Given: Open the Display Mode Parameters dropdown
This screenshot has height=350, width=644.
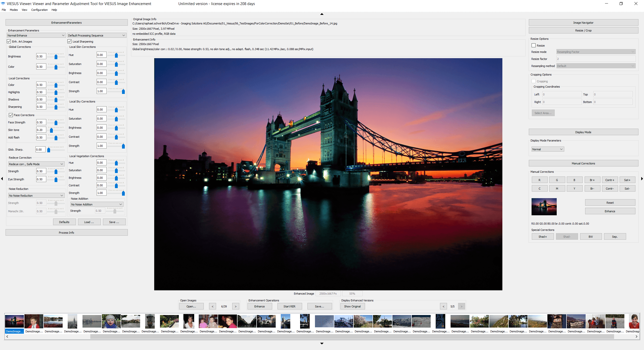Looking at the screenshot, I should point(547,149).
